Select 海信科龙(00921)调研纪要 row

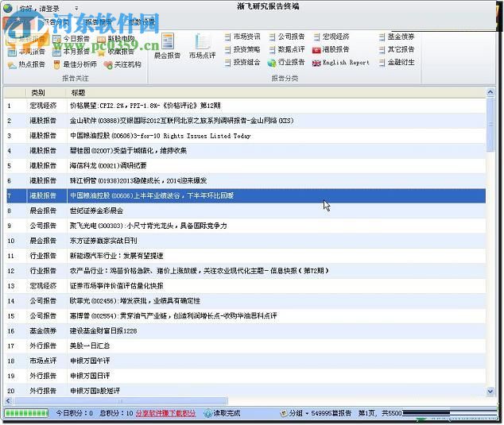tap(246, 165)
